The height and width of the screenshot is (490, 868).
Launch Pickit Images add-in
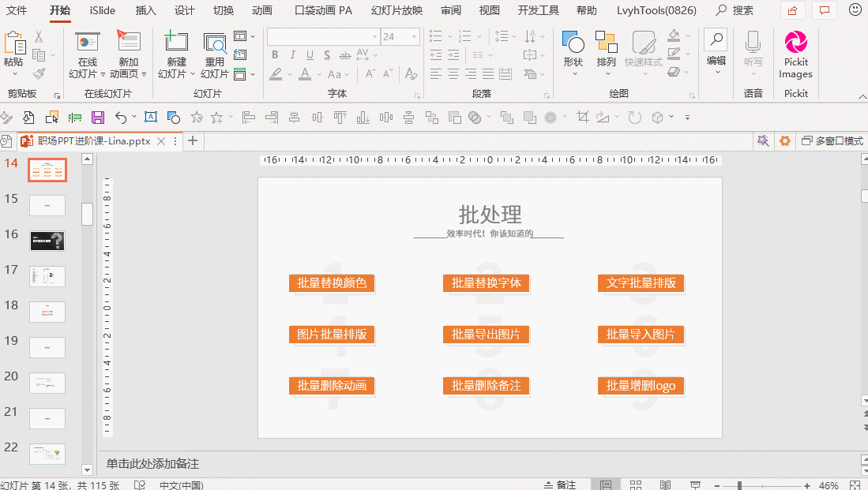[795, 55]
